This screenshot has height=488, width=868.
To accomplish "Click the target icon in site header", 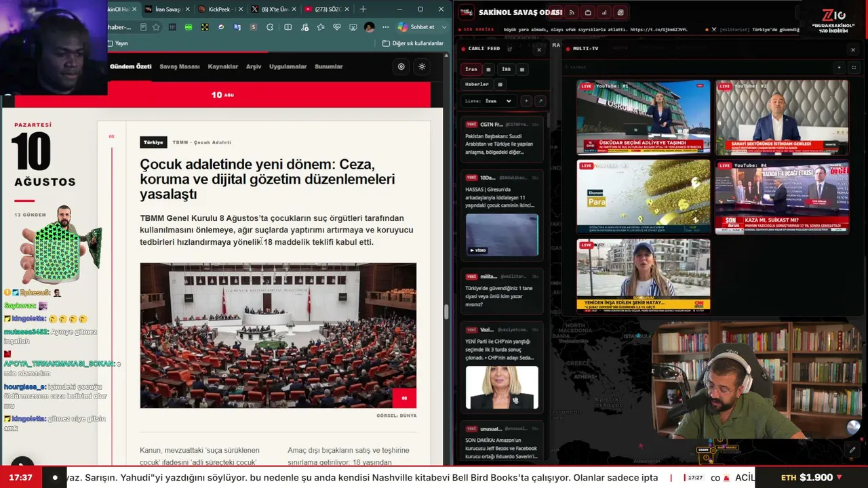I will [x=401, y=66].
